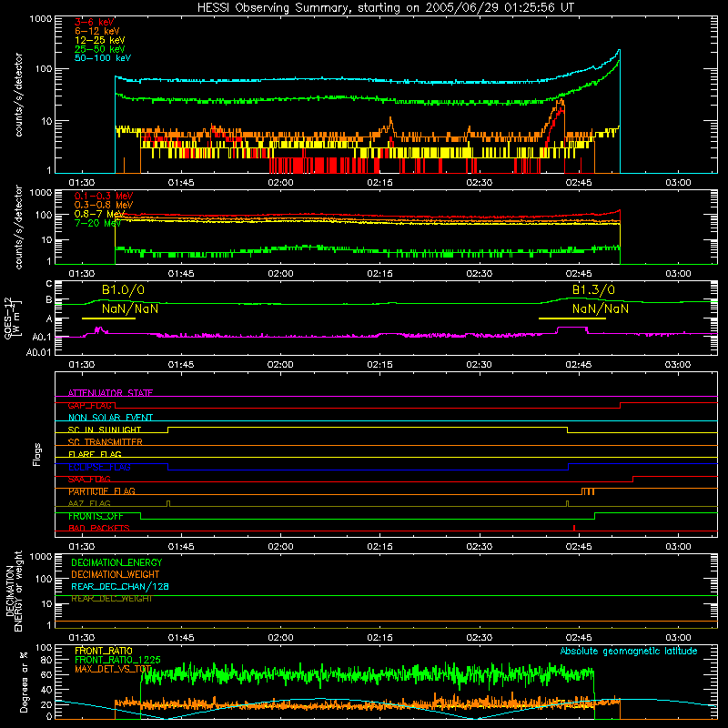The width and height of the screenshot is (728, 728).
Task: Click the A0.01 tick on GOES axis
Action: coord(38,352)
